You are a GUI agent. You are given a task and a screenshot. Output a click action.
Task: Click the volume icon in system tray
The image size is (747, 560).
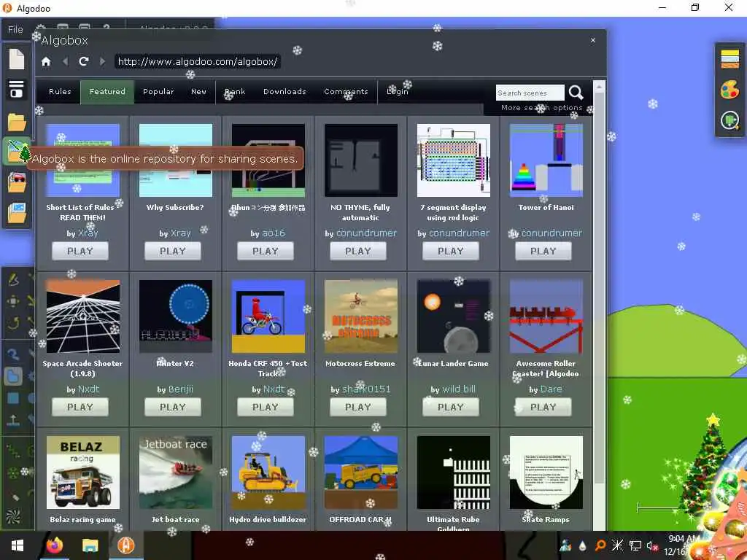click(651, 545)
